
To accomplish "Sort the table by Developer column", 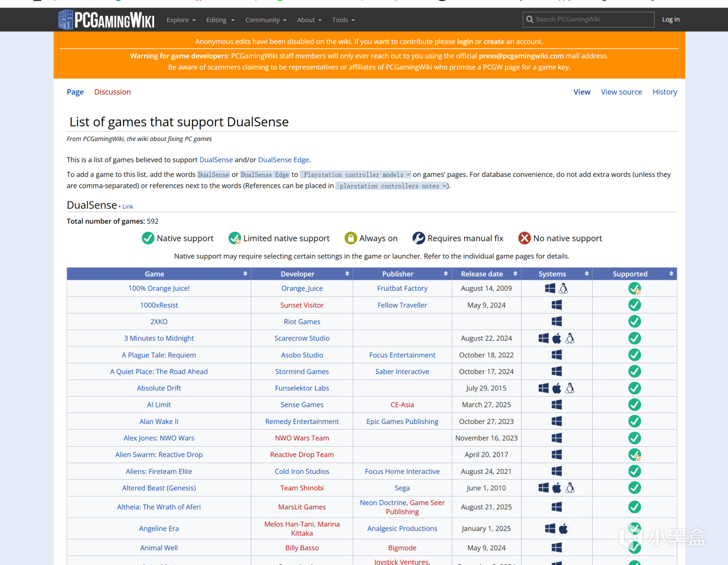I will (302, 274).
